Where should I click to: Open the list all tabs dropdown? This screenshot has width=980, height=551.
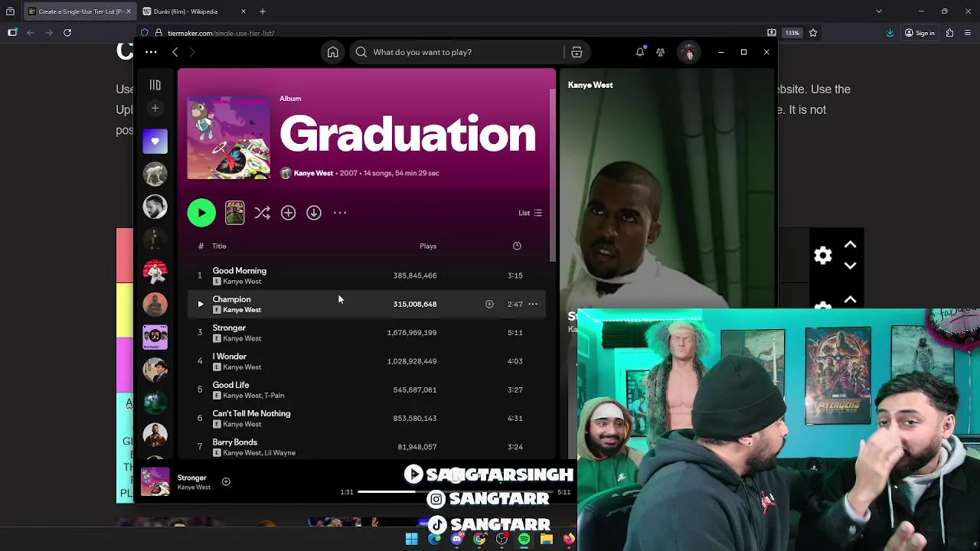[x=879, y=11]
